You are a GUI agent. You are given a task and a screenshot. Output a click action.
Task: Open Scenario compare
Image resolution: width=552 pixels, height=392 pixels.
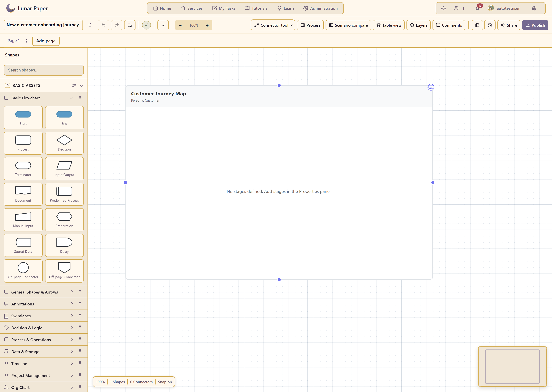click(348, 25)
